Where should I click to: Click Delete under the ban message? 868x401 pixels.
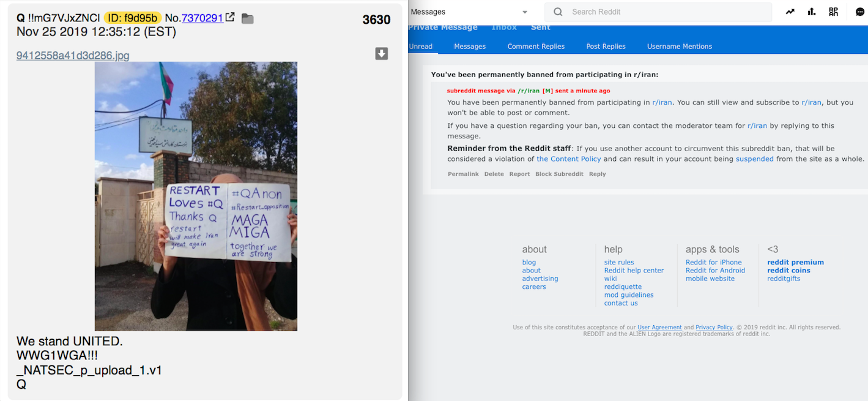[x=494, y=174]
